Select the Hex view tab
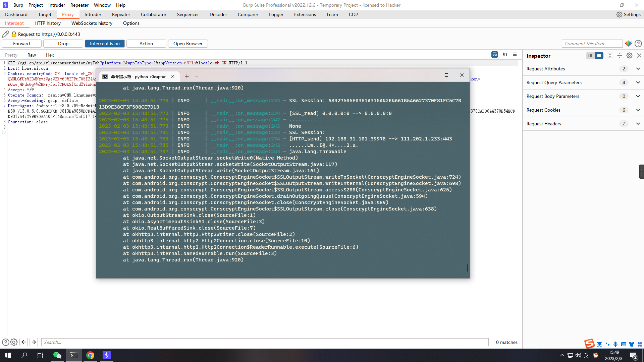The image size is (644, 362). click(50, 55)
